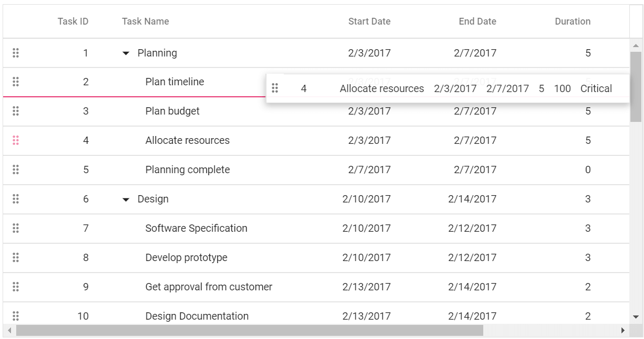Click drag handle for Plan timeline row
644x339 pixels.
pos(16,82)
